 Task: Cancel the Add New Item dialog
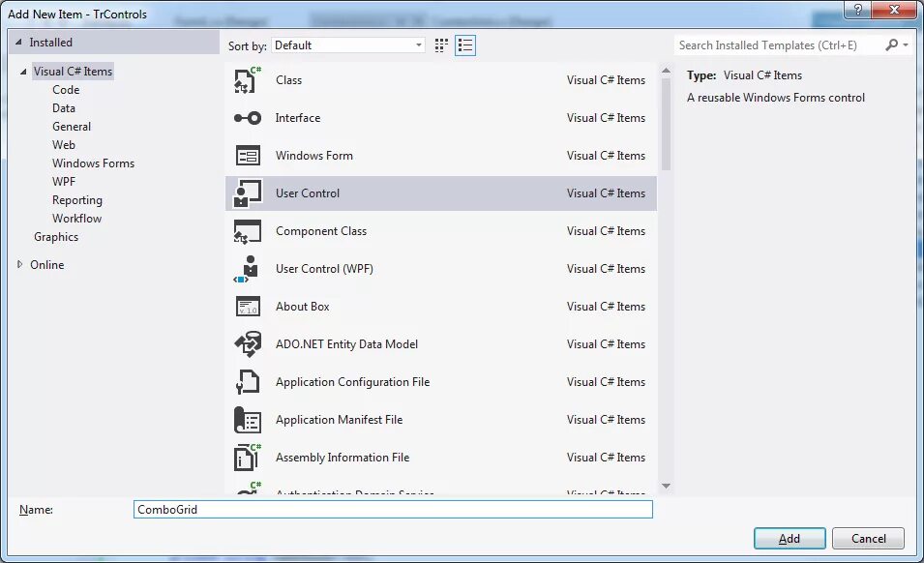pyautogui.click(x=868, y=538)
